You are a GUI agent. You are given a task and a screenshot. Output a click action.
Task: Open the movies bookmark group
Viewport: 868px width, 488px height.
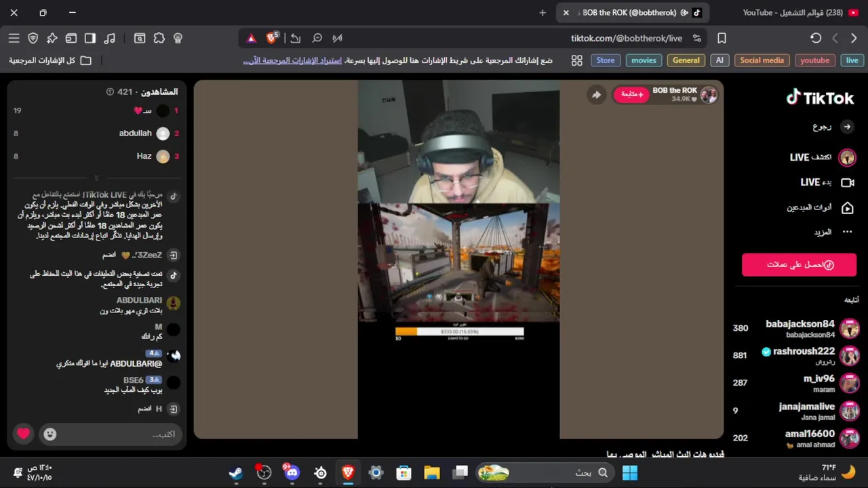pos(644,60)
